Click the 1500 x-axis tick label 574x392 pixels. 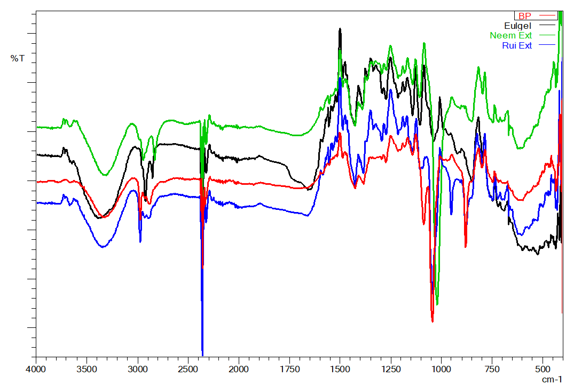(x=340, y=369)
